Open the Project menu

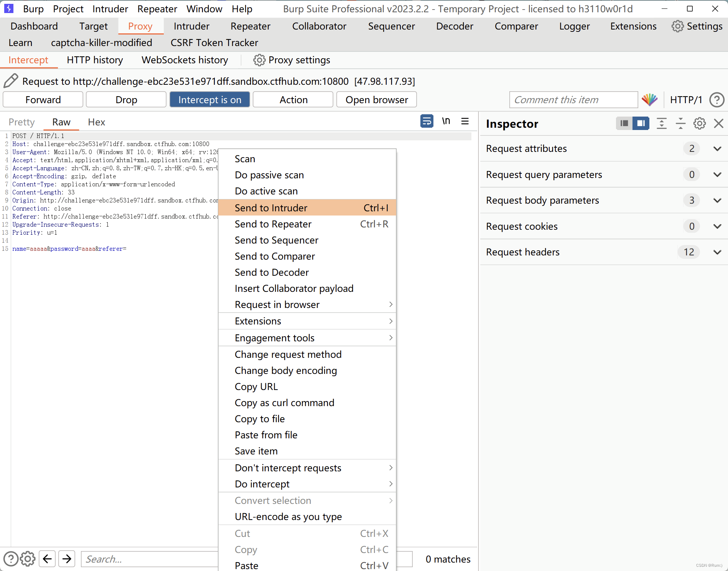click(x=68, y=9)
